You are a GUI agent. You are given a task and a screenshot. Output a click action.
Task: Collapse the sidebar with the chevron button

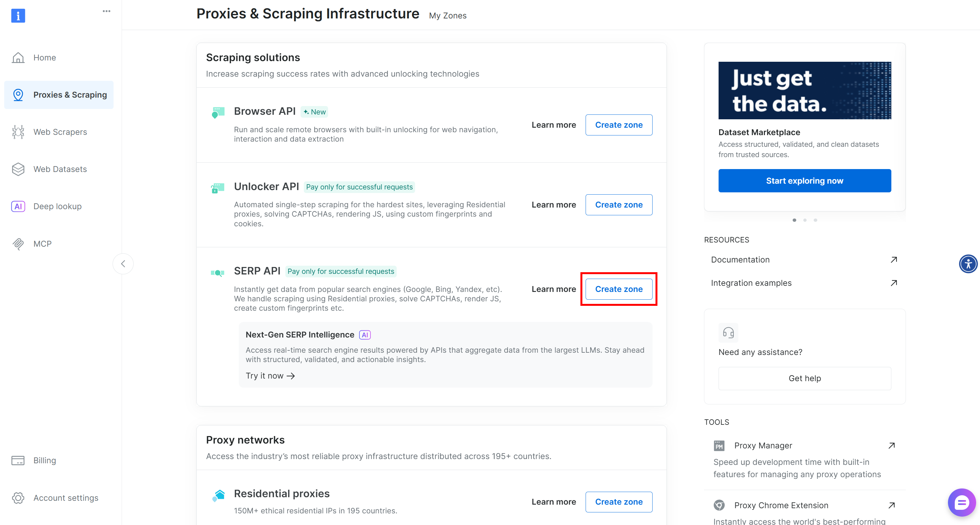click(123, 263)
